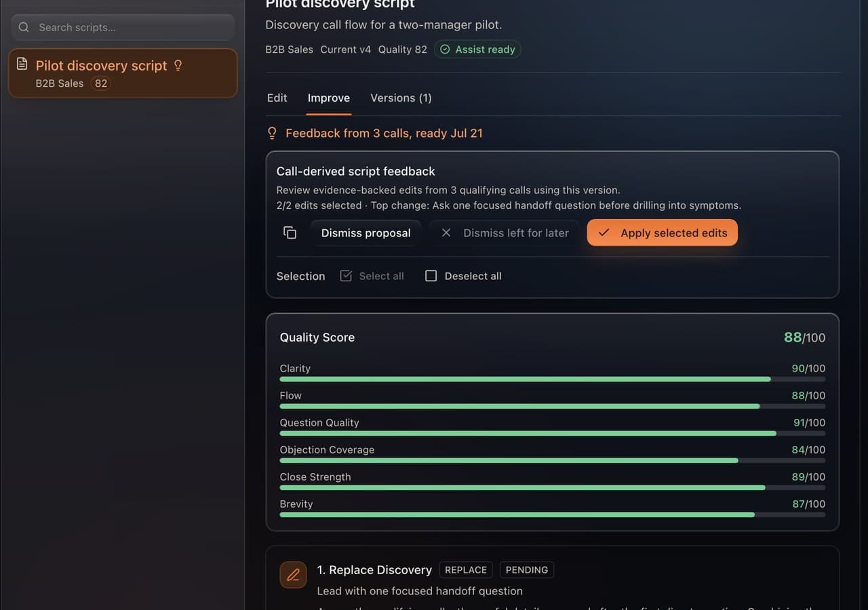Image resolution: width=868 pixels, height=610 pixels.
Task: Click the Assist ready status badge
Action: pos(477,49)
